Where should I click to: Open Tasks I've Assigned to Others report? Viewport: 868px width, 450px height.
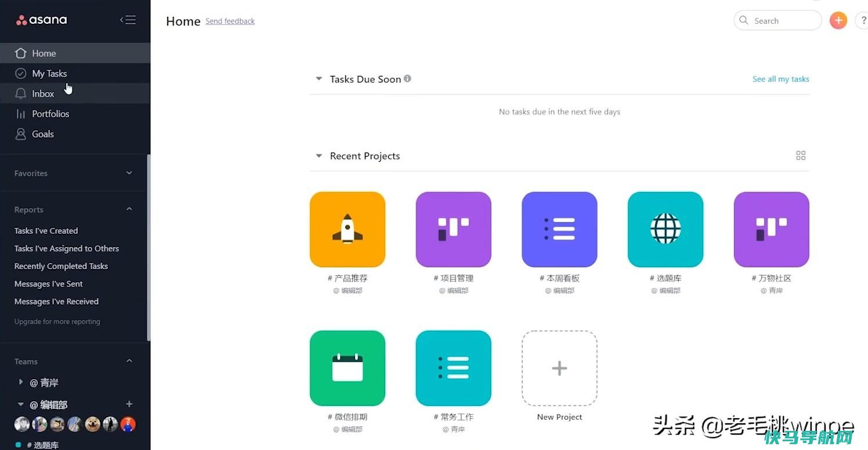click(67, 248)
